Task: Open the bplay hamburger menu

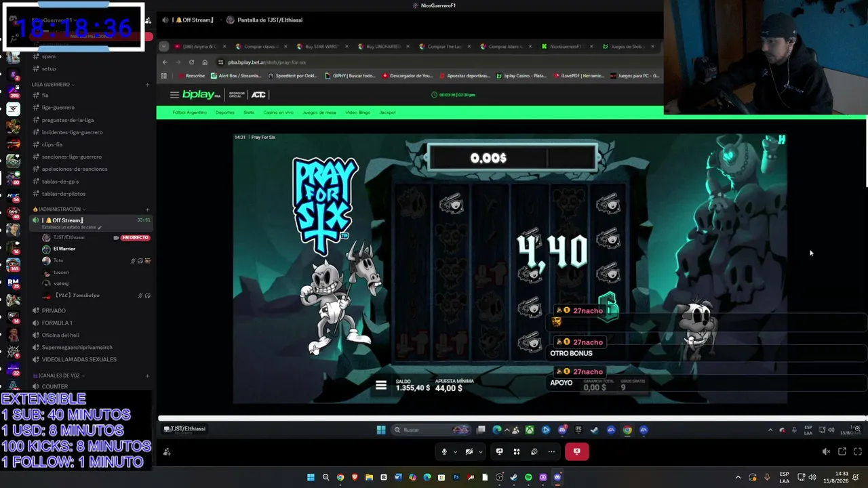Action: coord(174,95)
